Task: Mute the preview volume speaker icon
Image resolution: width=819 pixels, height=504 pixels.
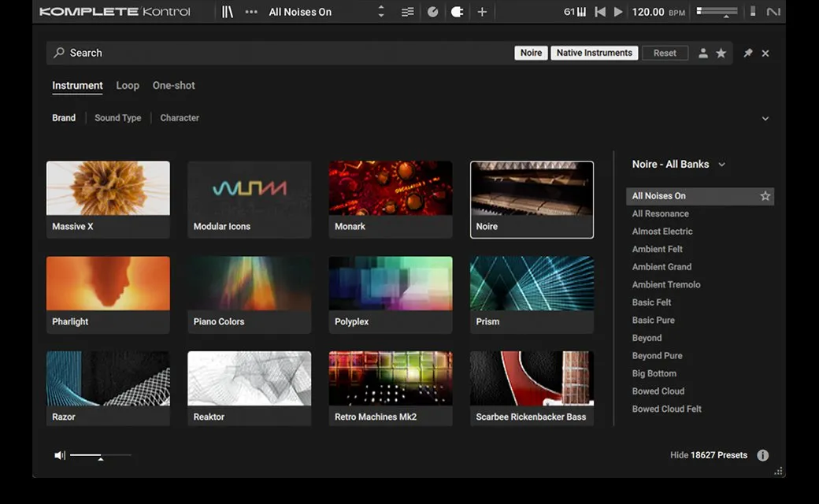Action: 58,455
